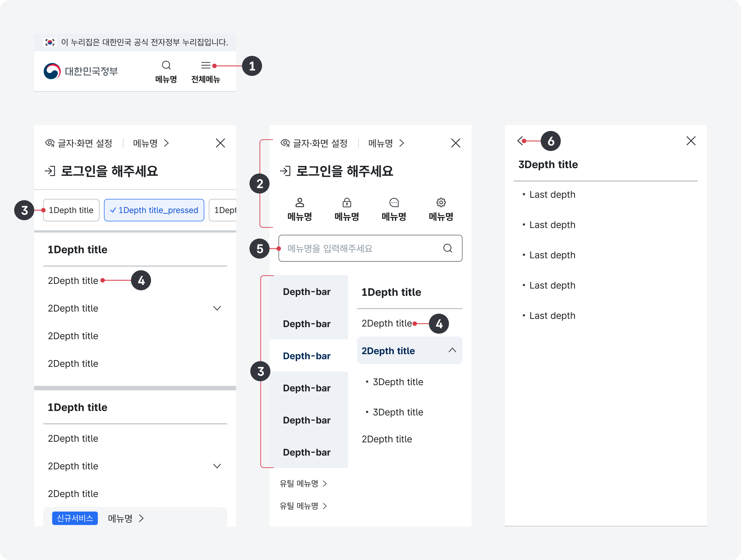Open 메뉴명 link next to 신규서비스 badge
This screenshot has width=741, height=560.
[120, 519]
